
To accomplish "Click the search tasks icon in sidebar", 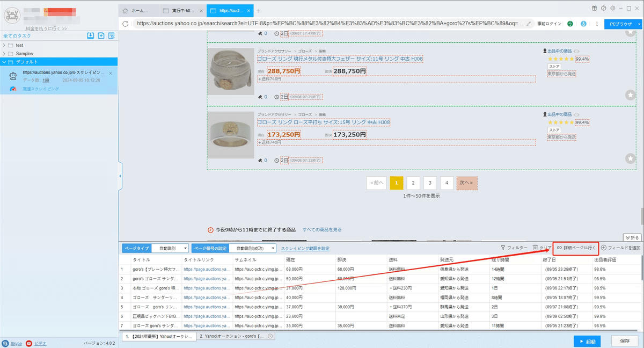I will (112, 35).
